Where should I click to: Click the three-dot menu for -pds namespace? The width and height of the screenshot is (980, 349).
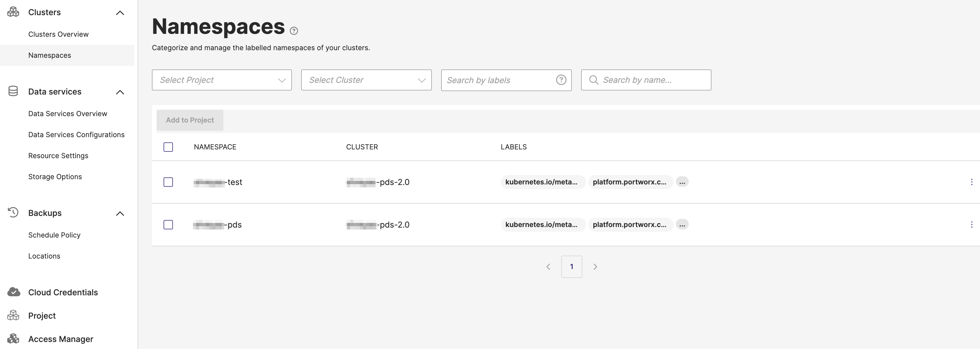point(971,224)
